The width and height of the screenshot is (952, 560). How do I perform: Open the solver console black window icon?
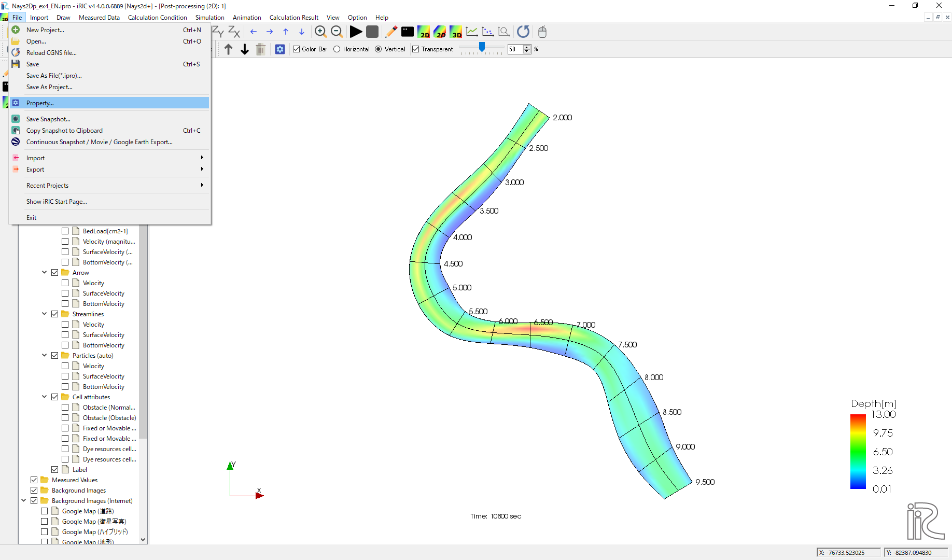(x=408, y=32)
